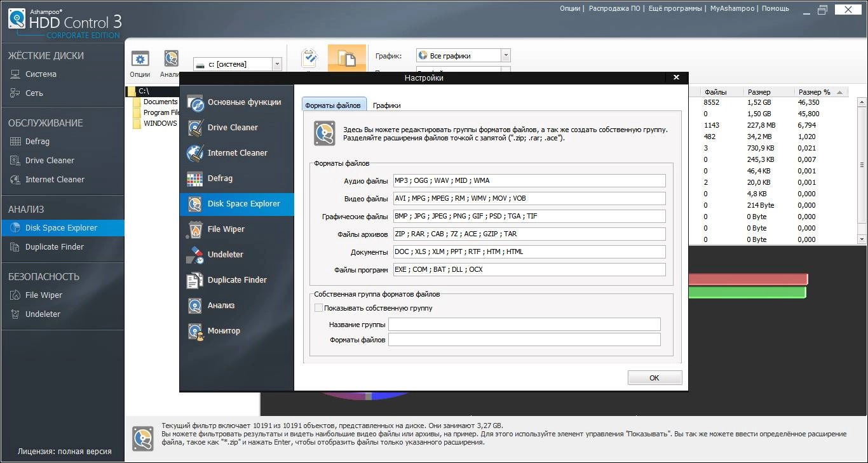Click the Опции toolbar gear icon
The height and width of the screenshot is (463, 868).
(140, 58)
